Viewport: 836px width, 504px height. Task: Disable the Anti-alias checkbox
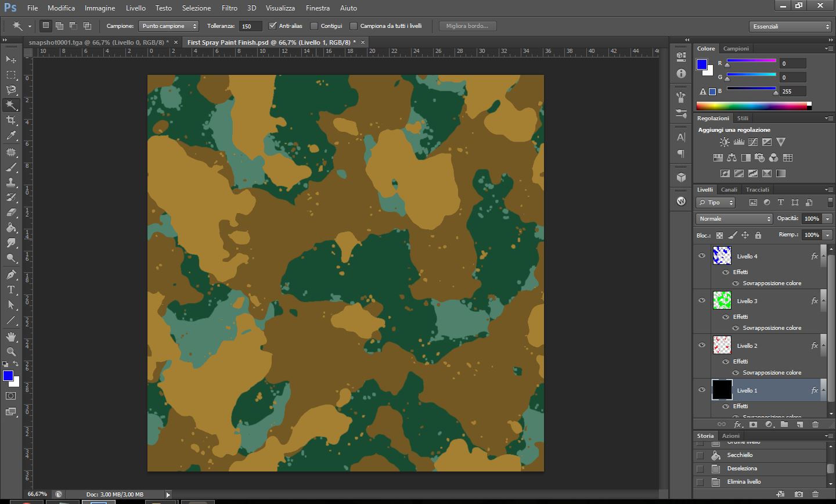tap(273, 26)
